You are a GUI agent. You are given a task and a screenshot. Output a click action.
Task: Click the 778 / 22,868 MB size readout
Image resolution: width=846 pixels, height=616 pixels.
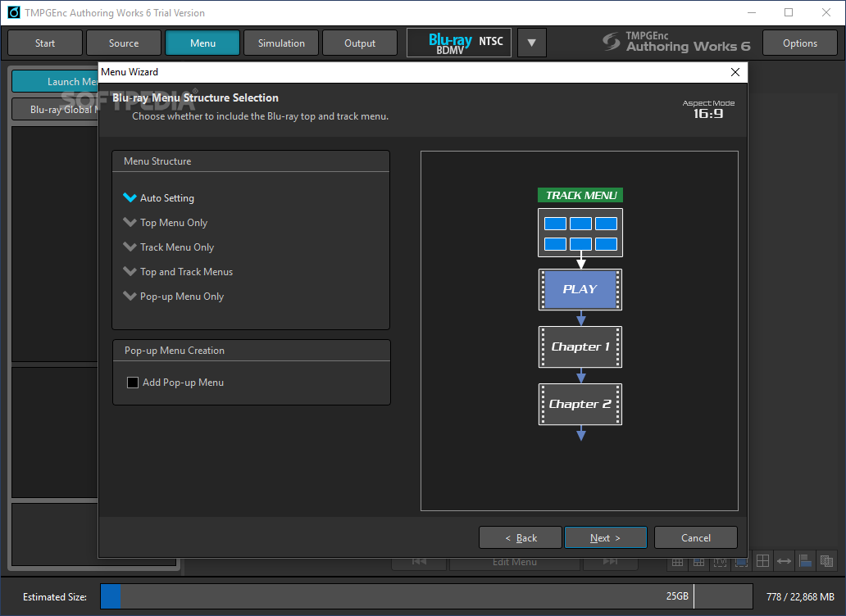pos(800,596)
